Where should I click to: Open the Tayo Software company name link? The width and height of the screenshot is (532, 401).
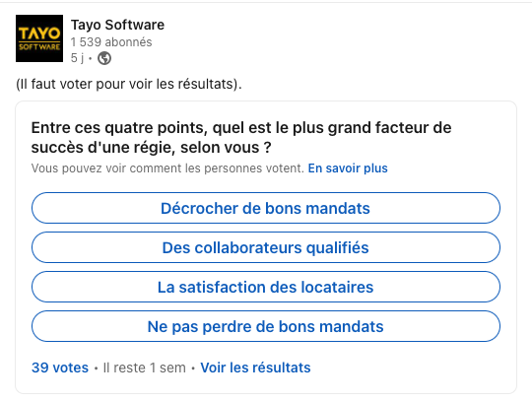117,25
